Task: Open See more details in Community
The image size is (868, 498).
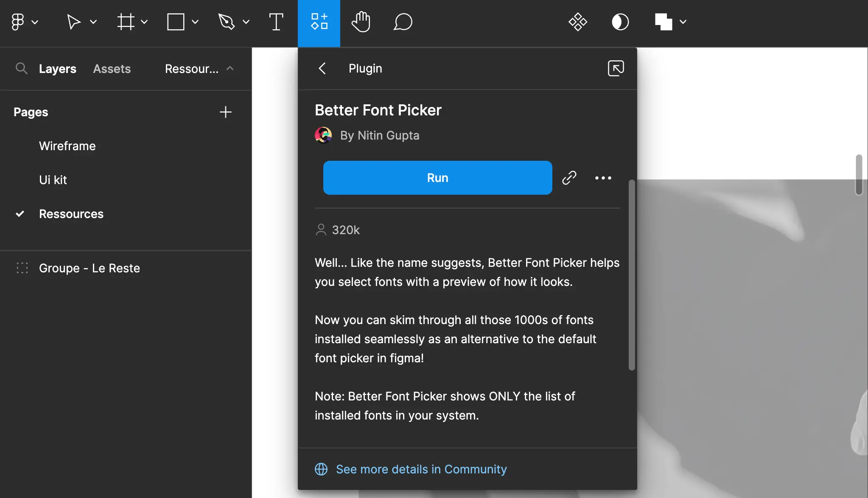Action: pyautogui.click(x=421, y=469)
